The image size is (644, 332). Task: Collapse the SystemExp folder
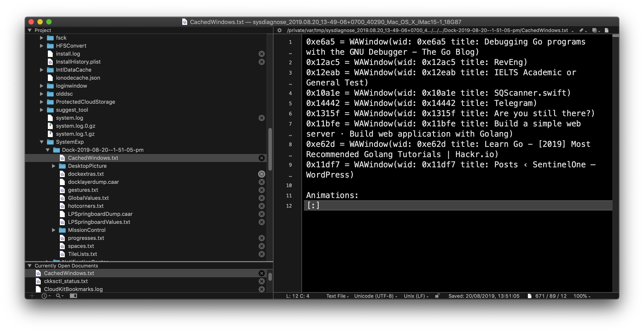click(x=42, y=142)
